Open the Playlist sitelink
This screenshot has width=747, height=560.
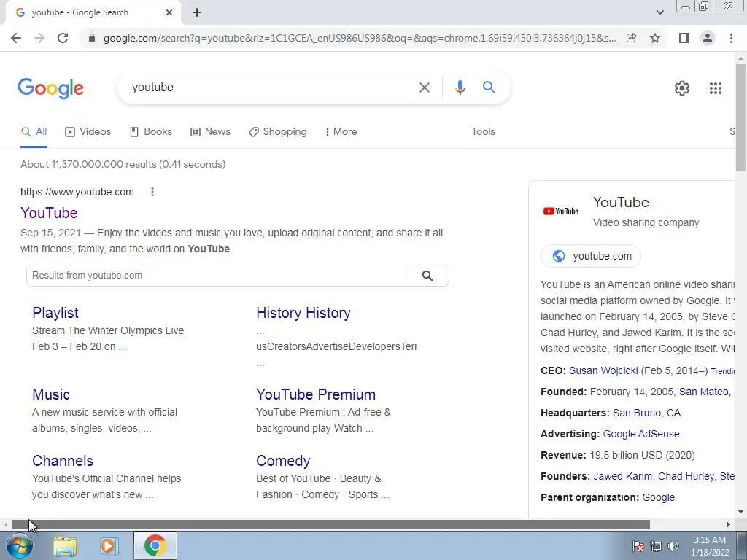click(x=55, y=313)
